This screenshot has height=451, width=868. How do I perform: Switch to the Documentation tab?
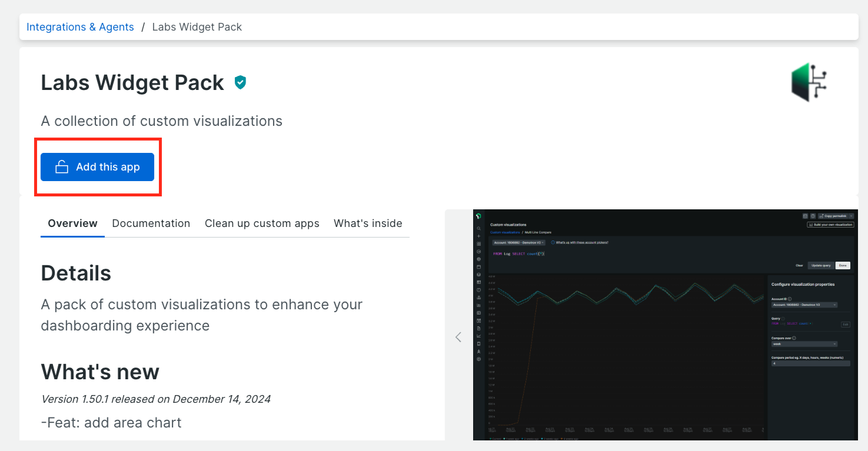pos(151,223)
